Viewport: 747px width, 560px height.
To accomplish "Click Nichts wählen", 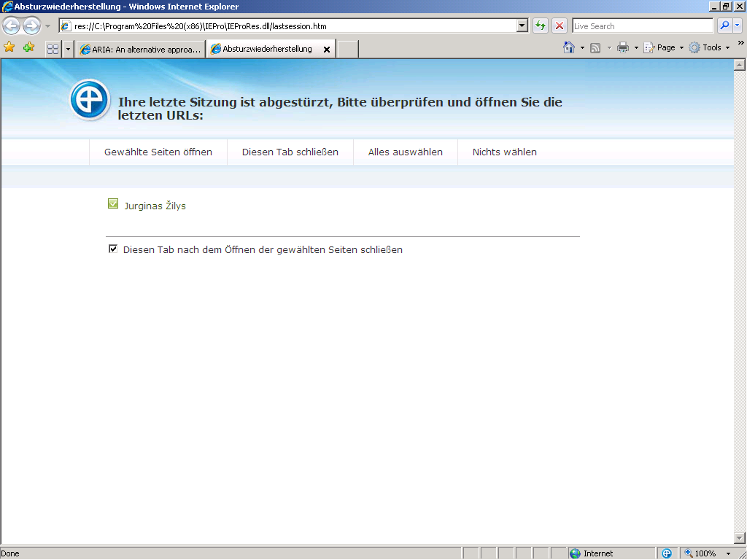I will (505, 152).
